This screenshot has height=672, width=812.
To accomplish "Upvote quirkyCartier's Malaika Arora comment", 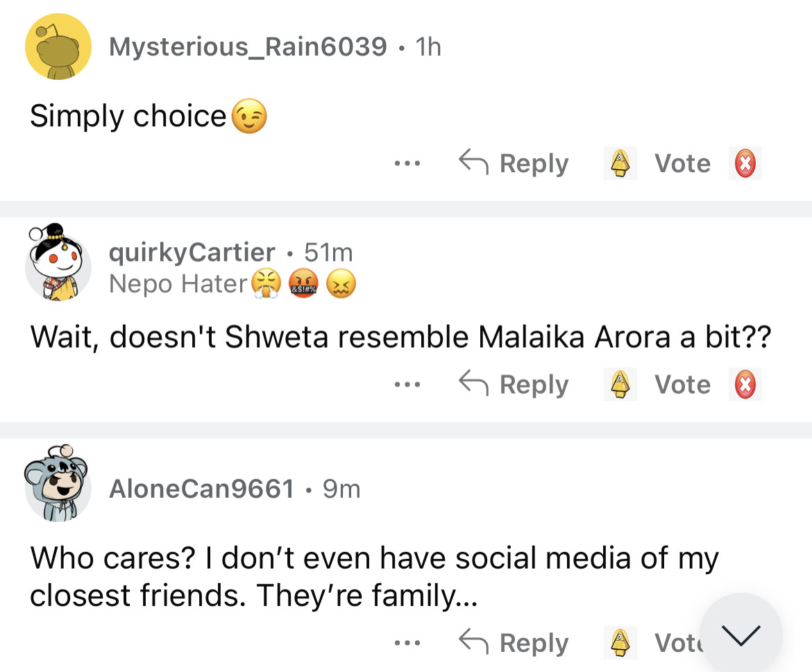I will pyautogui.click(x=618, y=385).
